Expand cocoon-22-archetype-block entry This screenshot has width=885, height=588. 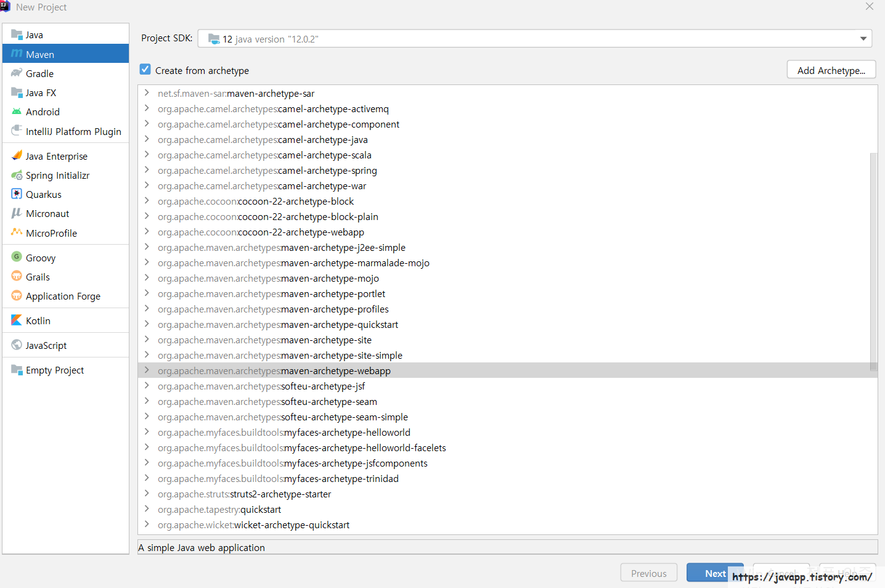pyautogui.click(x=147, y=201)
